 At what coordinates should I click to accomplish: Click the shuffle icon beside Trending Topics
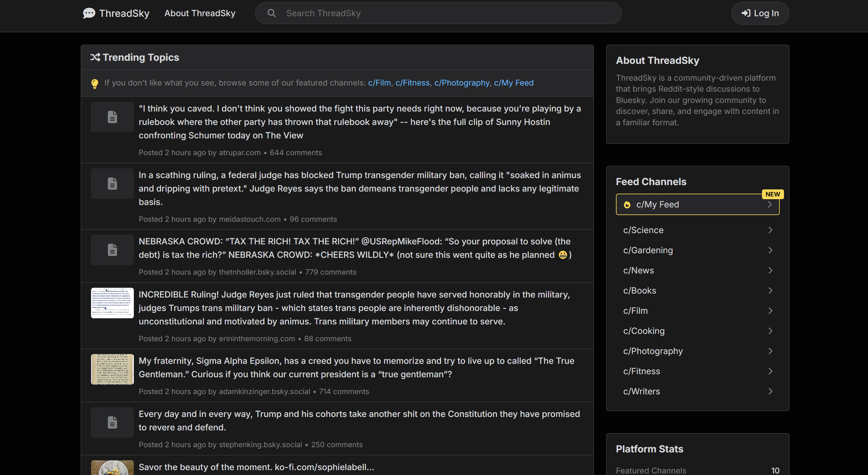[x=95, y=57]
